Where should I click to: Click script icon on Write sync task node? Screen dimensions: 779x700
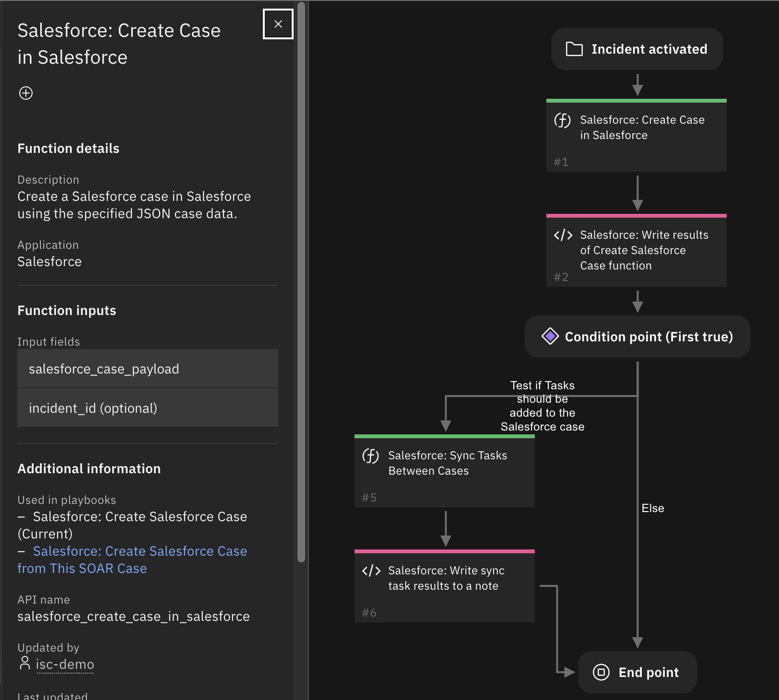371,571
